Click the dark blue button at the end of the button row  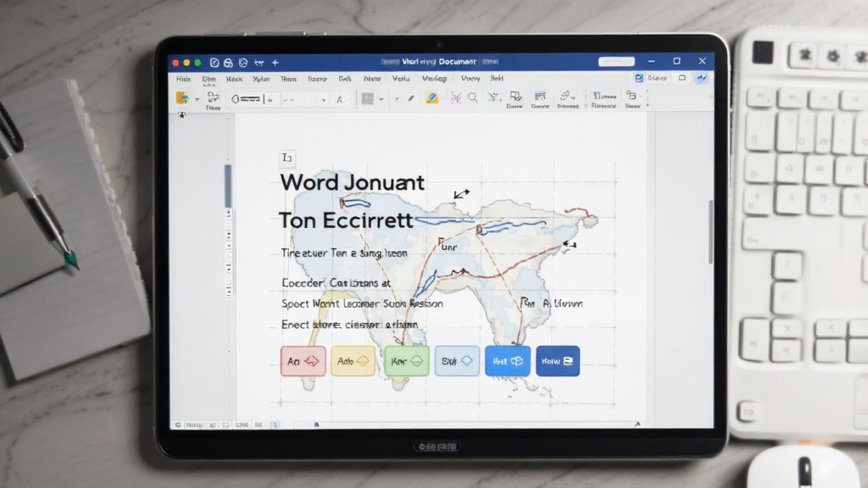tap(558, 361)
